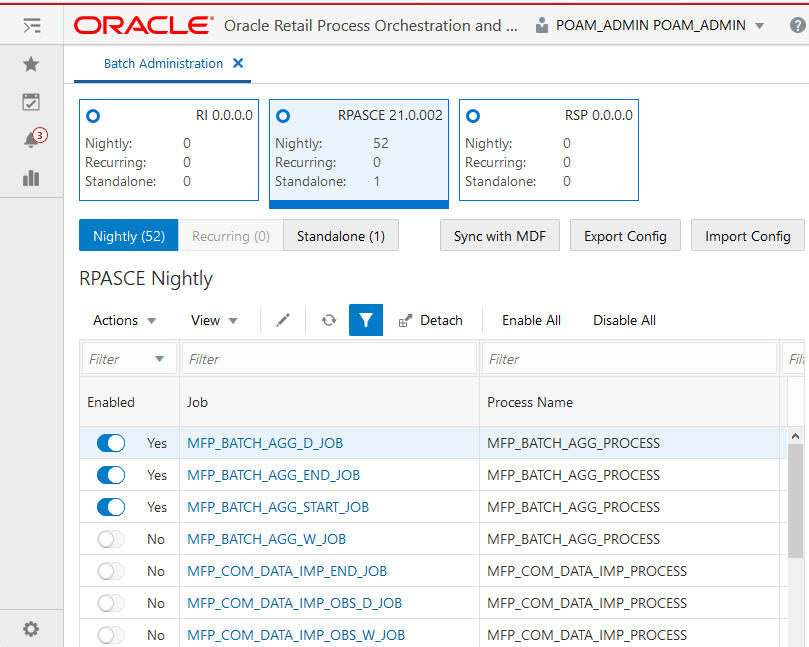The height and width of the screenshot is (647, 809).
Task: Click the Job column filter field
Action: 329,359
